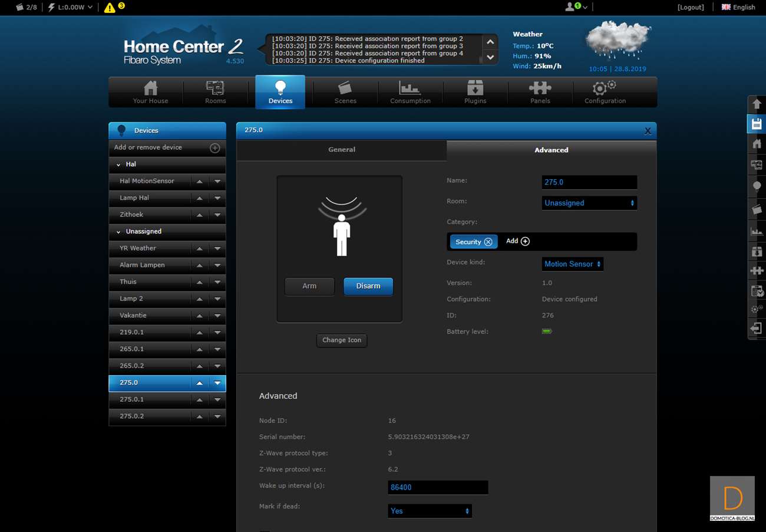Open Configuration gears in top navigation

point(605,92)
